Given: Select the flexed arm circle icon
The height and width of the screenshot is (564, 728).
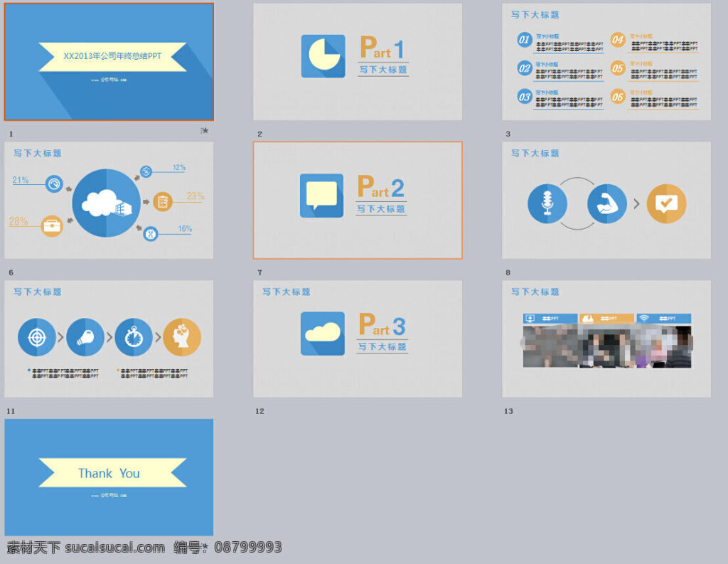Looking at the screenshot, I should pos(607,203).
